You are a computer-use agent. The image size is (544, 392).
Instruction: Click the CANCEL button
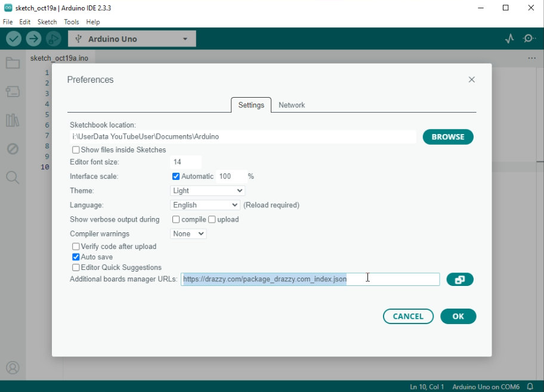(408, 316)
